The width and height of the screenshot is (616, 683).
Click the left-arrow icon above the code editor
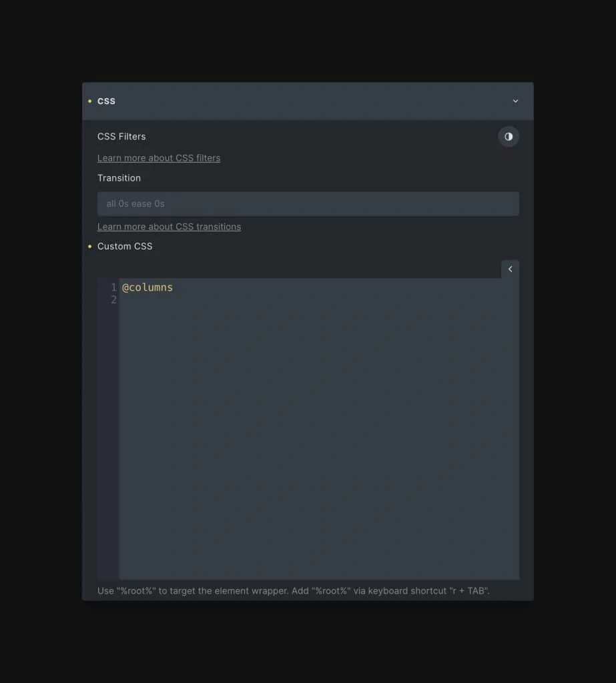pyautogui.click(x=510, y=269)
